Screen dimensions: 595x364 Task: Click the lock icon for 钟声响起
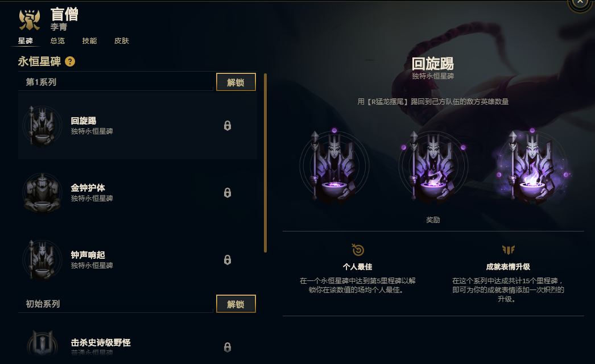tap(228, 260)
